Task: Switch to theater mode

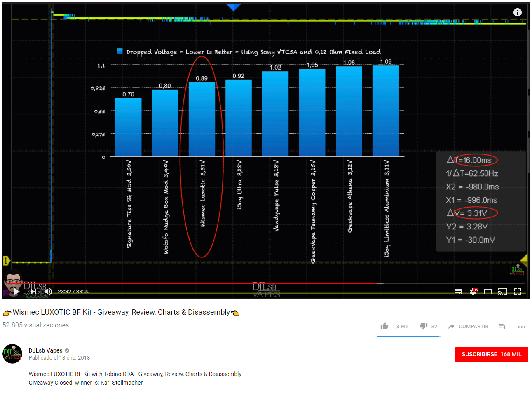Action: [488, 292]
